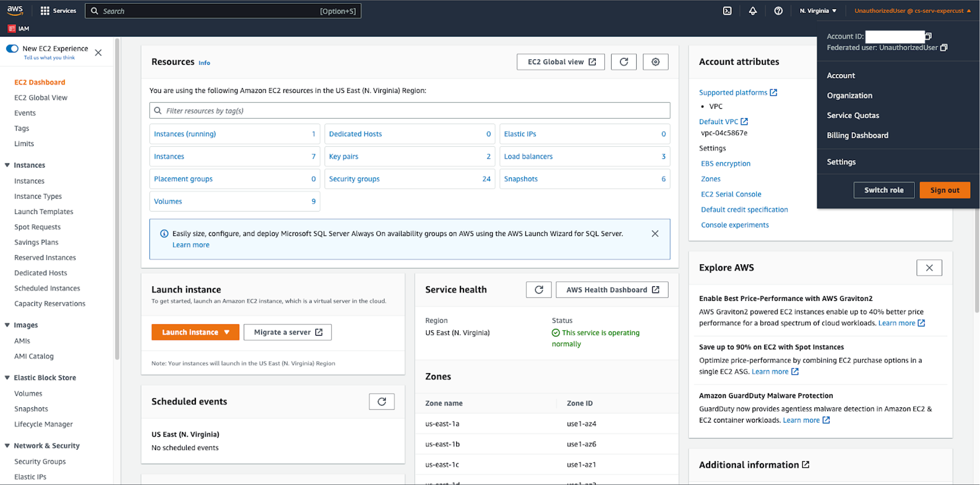
Task: Collapse the Network & Security section
Action: pos(7,445)
